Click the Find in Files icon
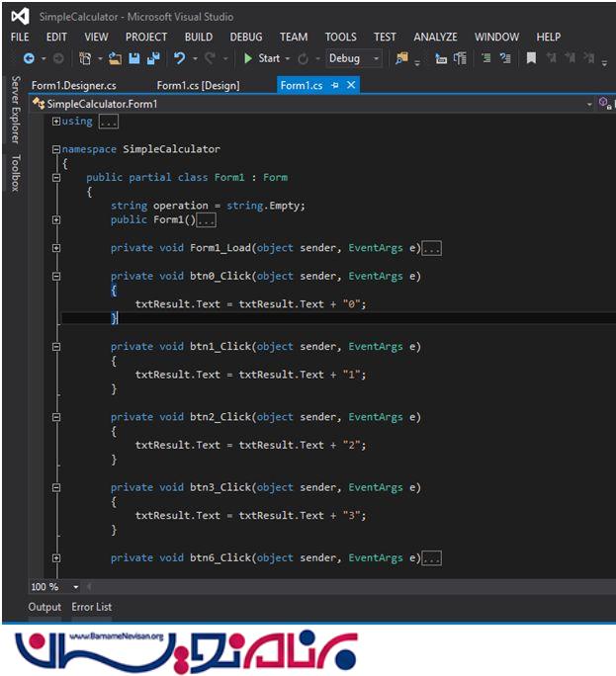616x676 pixels. point(402,58)
